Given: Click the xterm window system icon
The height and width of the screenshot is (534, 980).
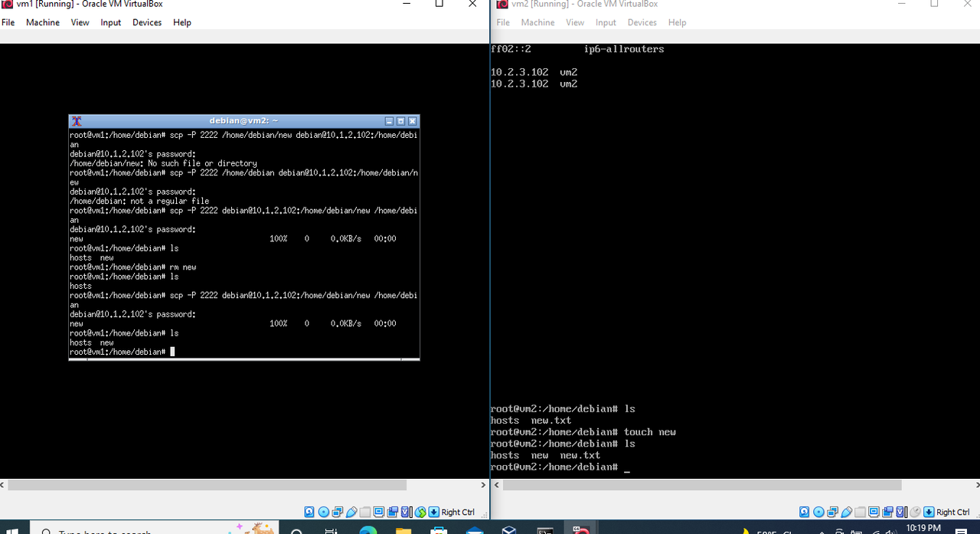Looking at the screenshot, I should (x=76, y=121).
